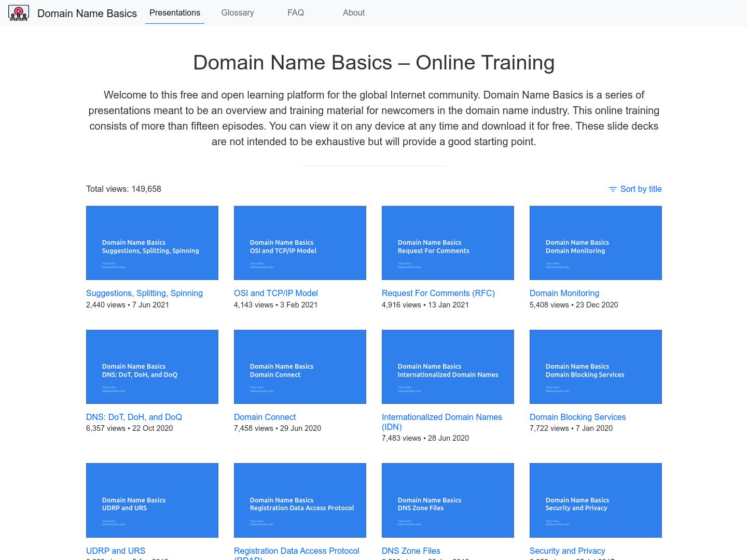
Task: Click the sort icon beside Sort by title
Action: point(613,189)
